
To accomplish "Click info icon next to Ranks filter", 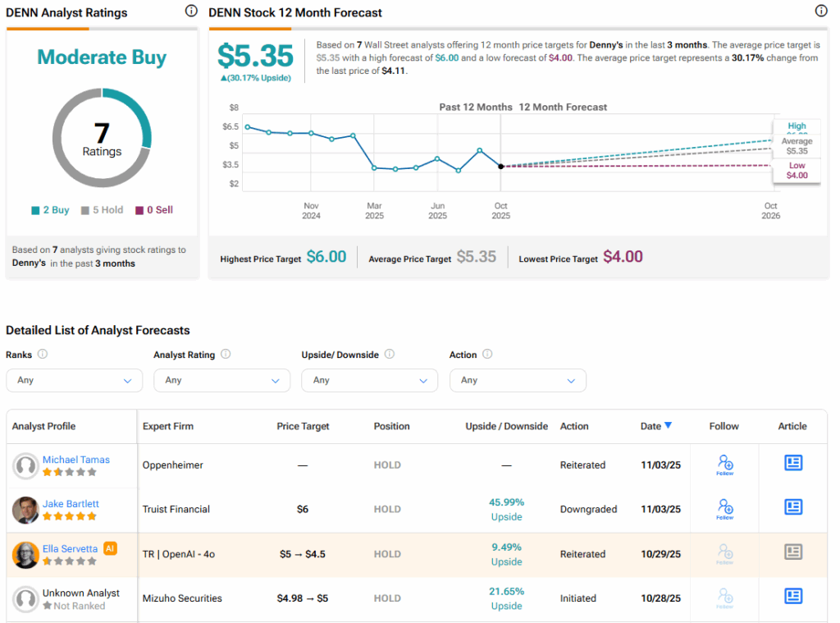I will point(43,355).
